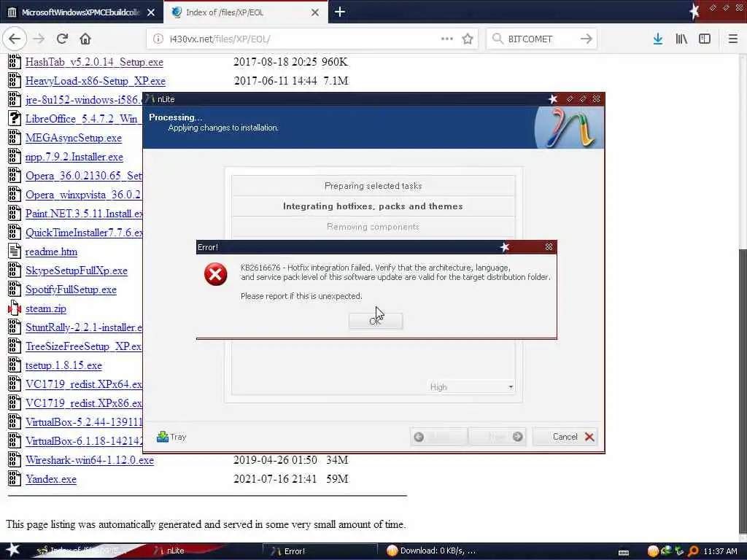Close the MicrosoftWindowsXPMCEbuildcolle tab
The height and width of the screenshot is (560, 747).
[151, 13]
